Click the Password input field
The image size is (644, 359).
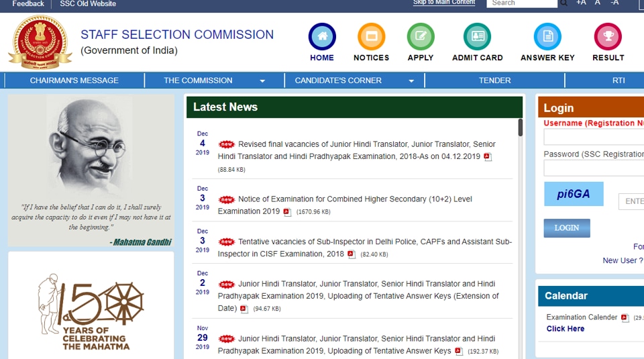594,168
